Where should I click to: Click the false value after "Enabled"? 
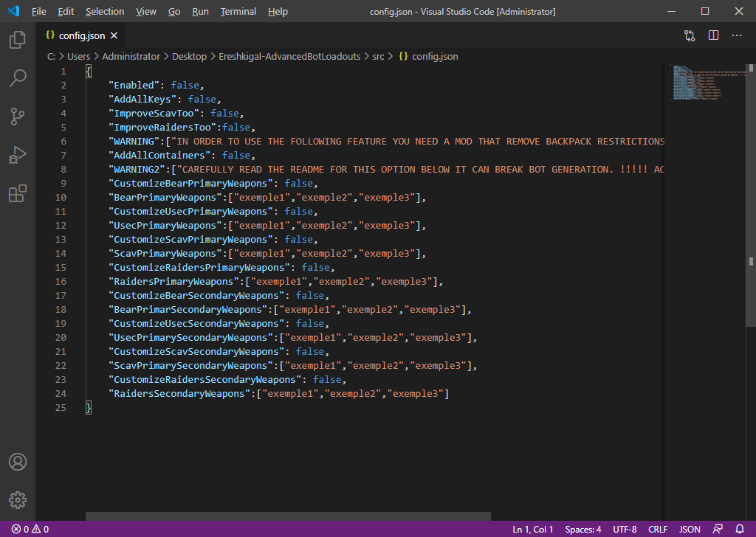point(185,86)
